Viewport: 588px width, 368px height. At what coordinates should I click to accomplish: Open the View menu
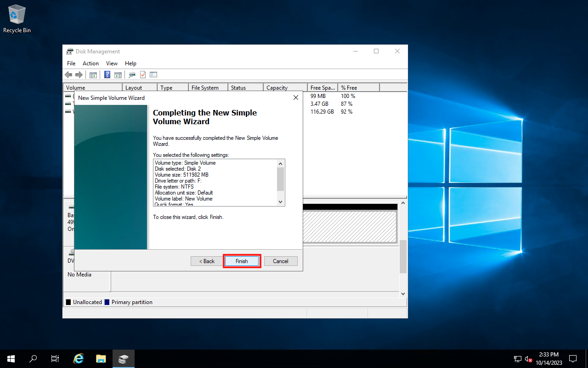pyautogui.click(x=112, y=63)
